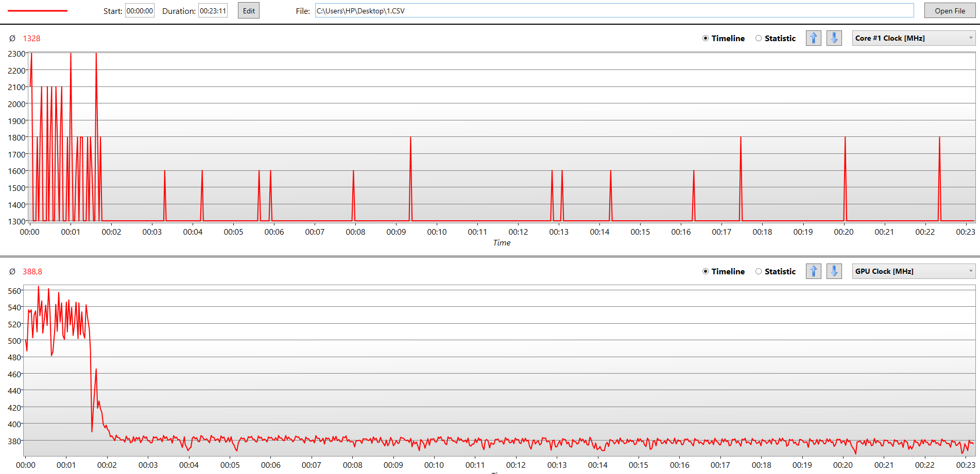Open the GPU Clock [MHz] dropdown
The image size is (980, 474).
click(x=914, y=271)
